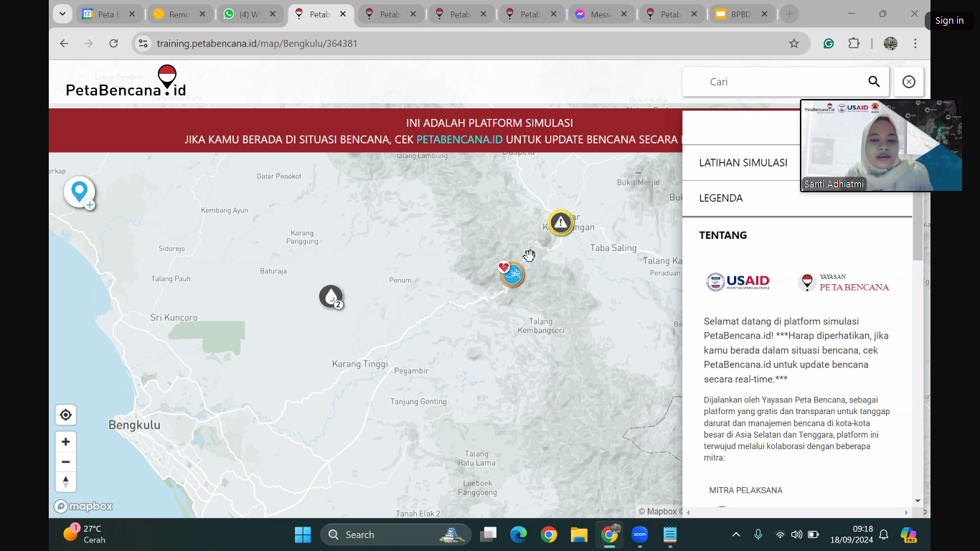Screen dimensions: 980x551
Task: Open the yellow warning triangle marker
Action: click(x=560, y=222)
